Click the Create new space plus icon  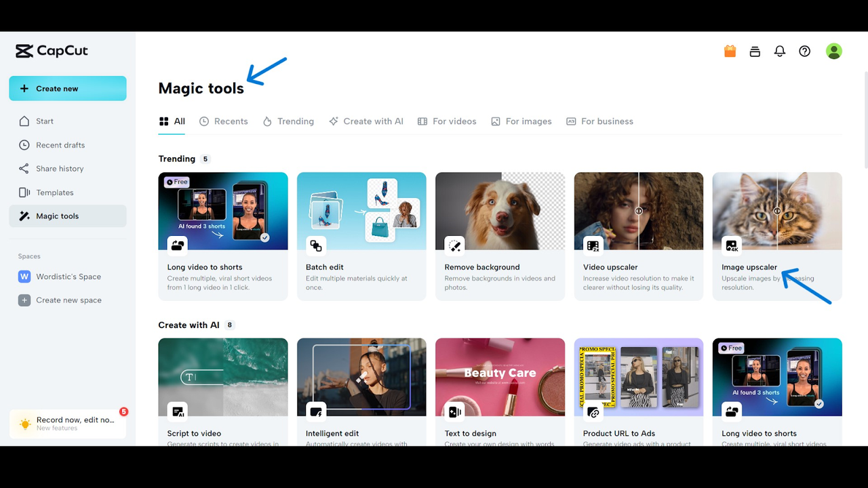(24, 300)
